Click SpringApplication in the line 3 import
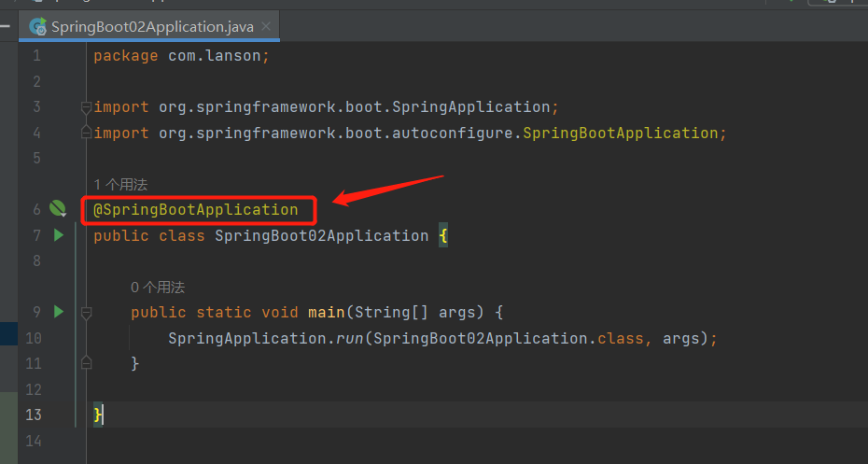This screenshot has height=464, width=868. (471, 106)
